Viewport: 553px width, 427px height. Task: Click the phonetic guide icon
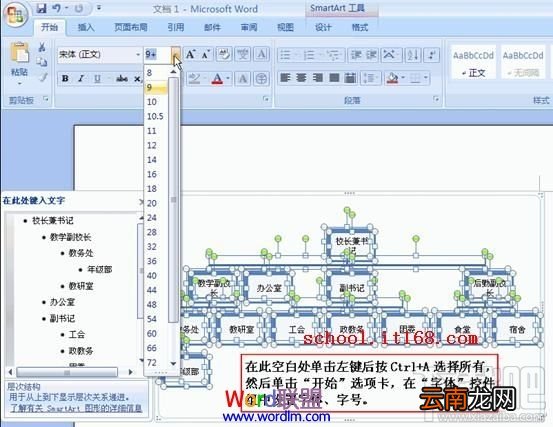[x=243, y=55]
